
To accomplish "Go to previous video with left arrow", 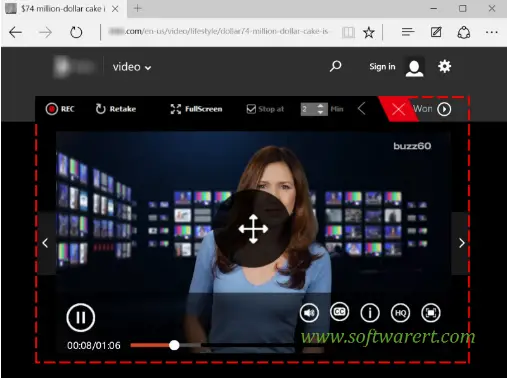I will [46, 243].
